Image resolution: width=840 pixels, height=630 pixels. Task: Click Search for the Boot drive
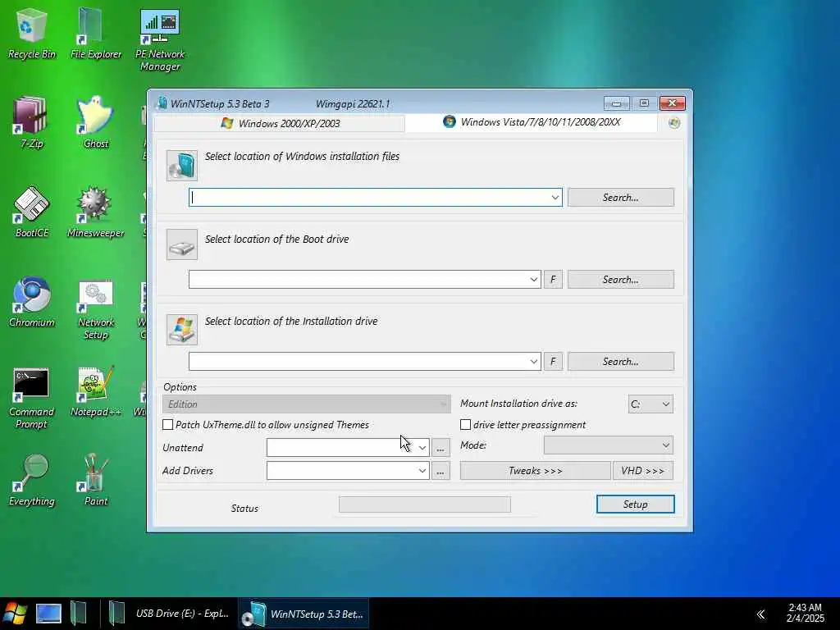tap(621, 280)
